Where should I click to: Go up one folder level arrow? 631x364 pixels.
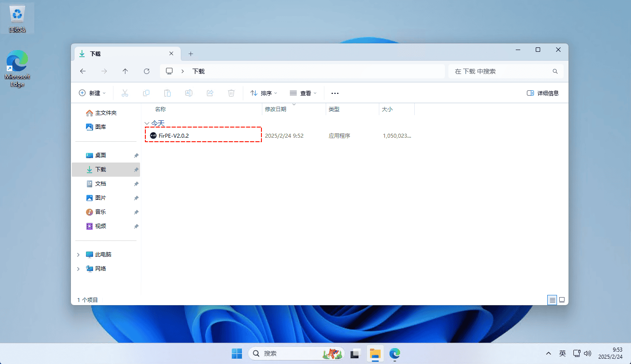[x=125, y=71]
